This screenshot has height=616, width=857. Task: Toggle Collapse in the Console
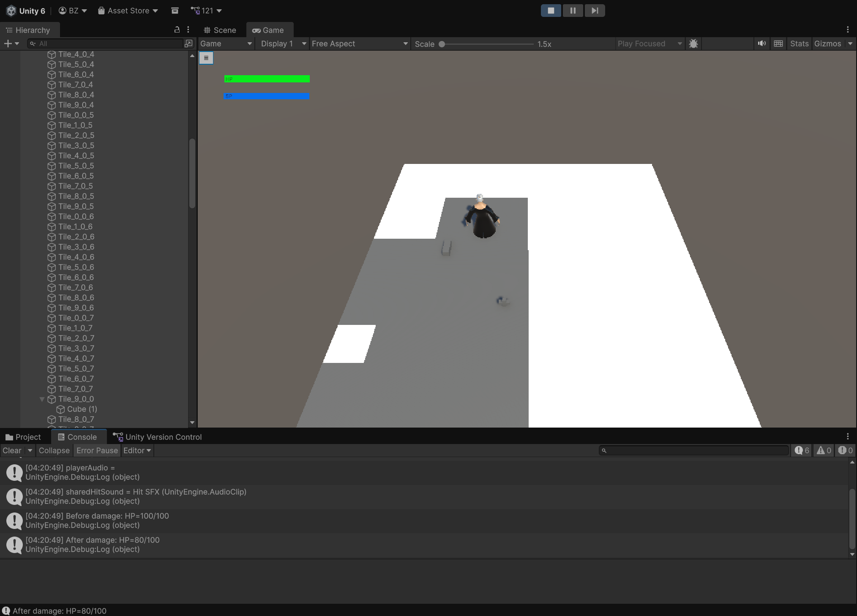(54, 450)
